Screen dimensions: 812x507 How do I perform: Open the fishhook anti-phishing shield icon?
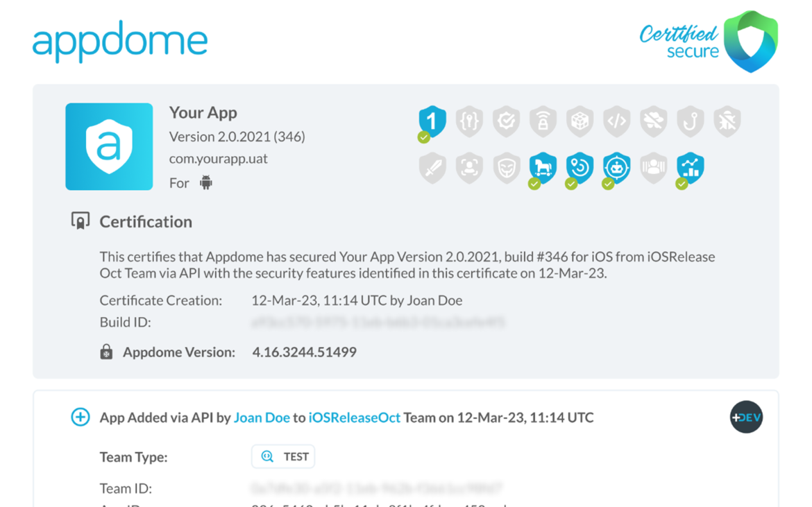pyautogui.click(x=690, y=121)
